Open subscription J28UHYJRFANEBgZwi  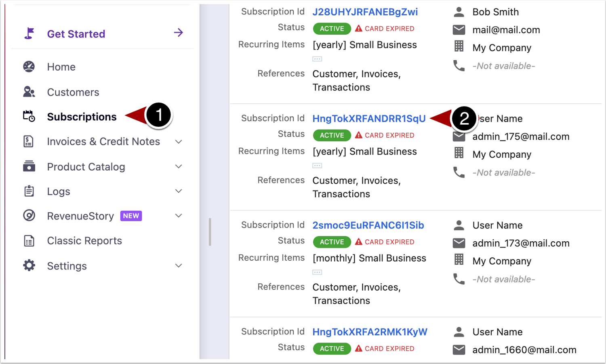click(365, 12)
